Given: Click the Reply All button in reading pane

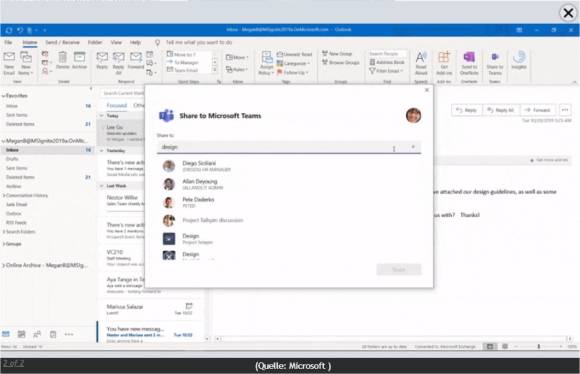Looking at the screenshot, I should pyautogui.click(x=501, y=110).
